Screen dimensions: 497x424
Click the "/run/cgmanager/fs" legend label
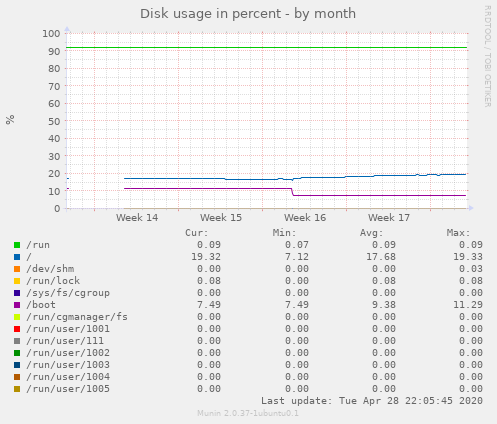tap(77, 317)
